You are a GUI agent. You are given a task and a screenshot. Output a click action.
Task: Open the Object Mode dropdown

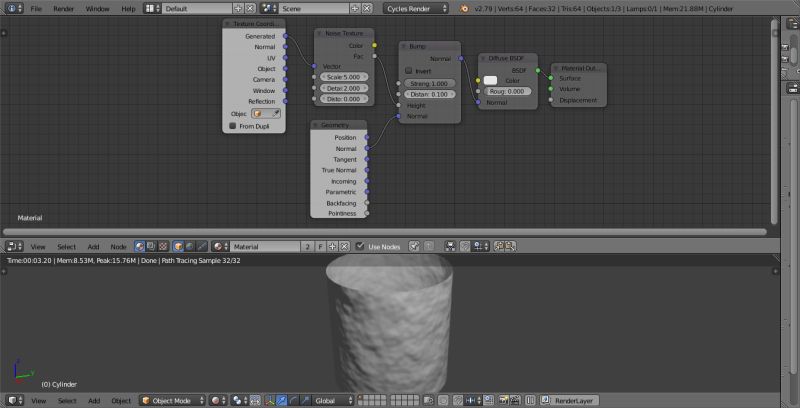click(172, 401)
